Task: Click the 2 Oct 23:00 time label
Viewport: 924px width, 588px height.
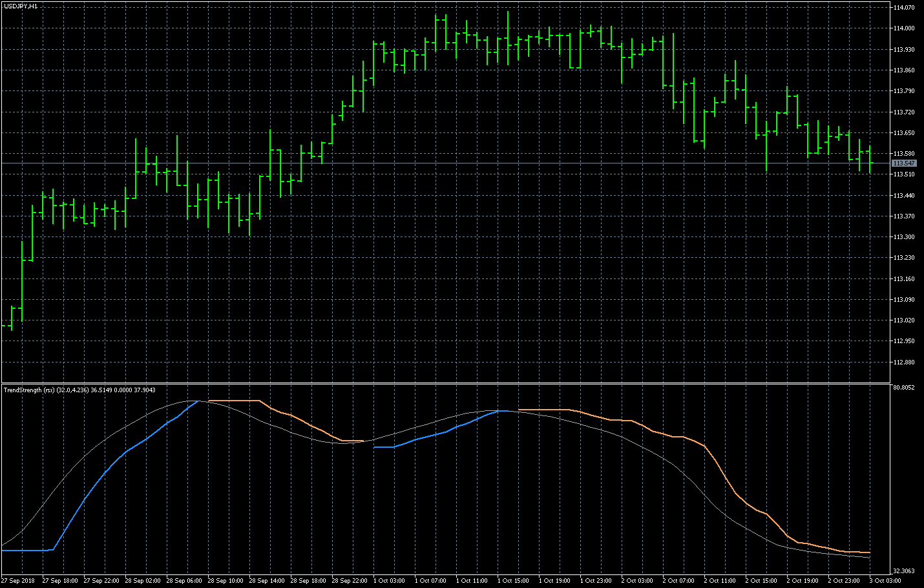Action: pyautogui.click(x=844, y=581)
